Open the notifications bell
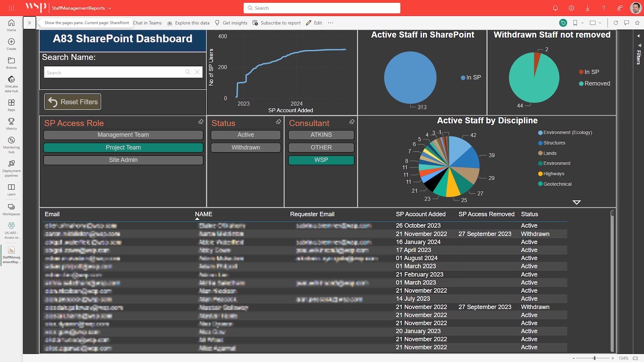The image size is (644, 362). click(555, 8)
